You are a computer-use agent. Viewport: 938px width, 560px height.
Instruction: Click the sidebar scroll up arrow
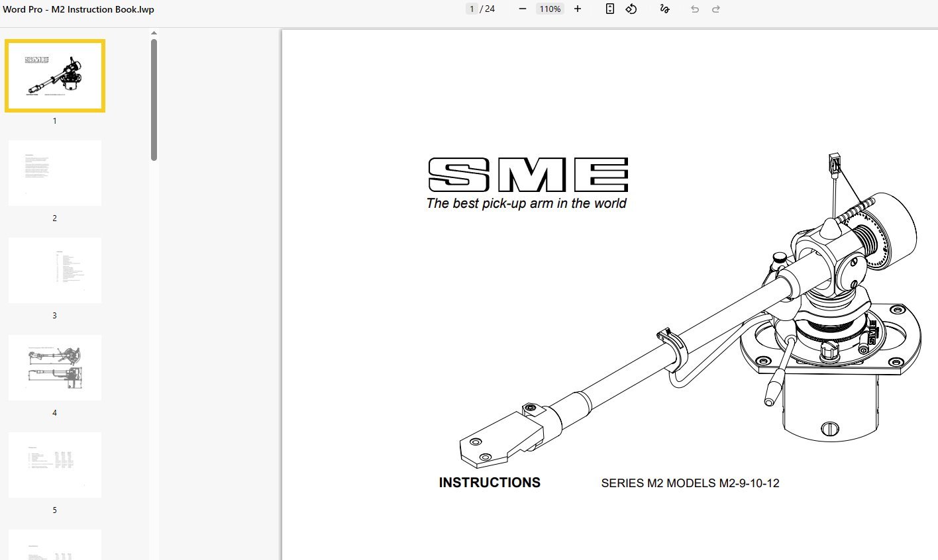pos(154,33)
